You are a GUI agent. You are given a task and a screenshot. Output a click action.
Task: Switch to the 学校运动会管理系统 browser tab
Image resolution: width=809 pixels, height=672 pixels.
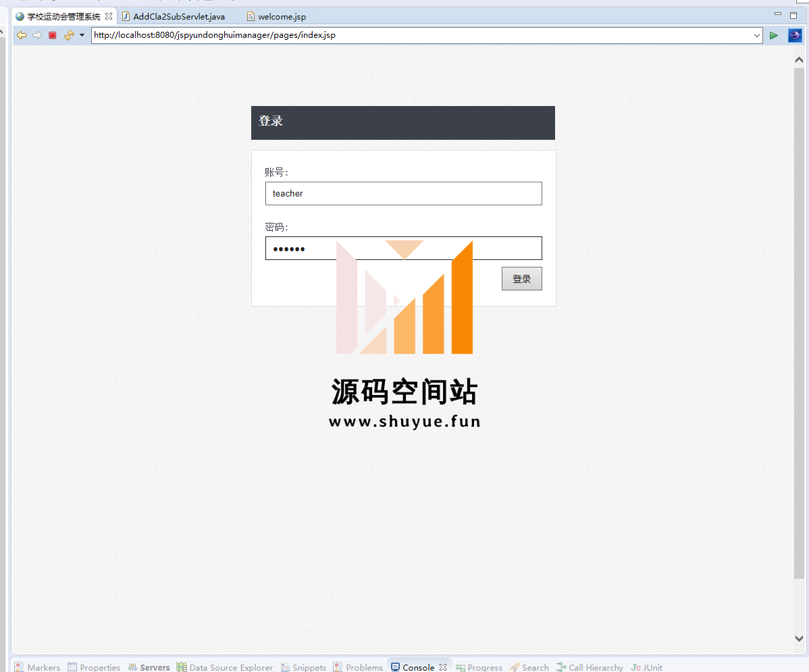63,16
